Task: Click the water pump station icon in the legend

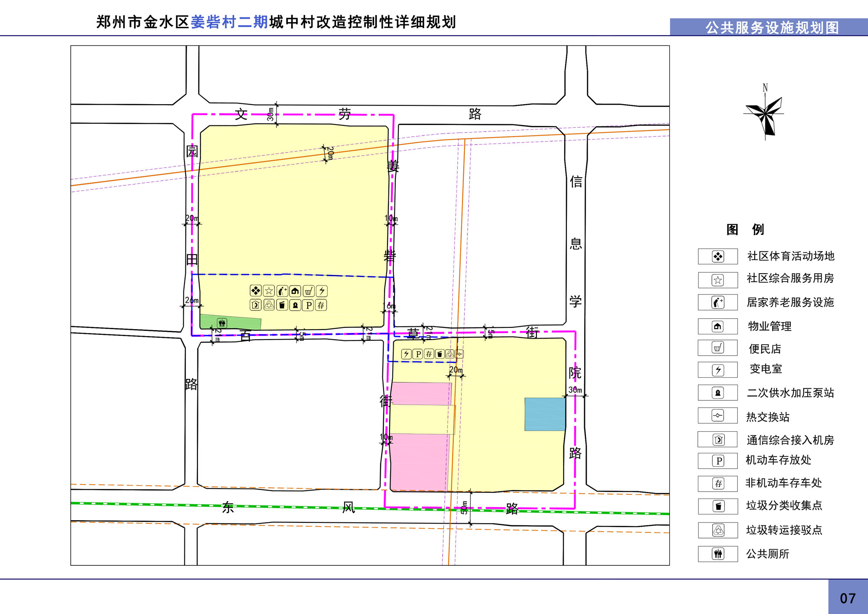Action: (718, 393)
